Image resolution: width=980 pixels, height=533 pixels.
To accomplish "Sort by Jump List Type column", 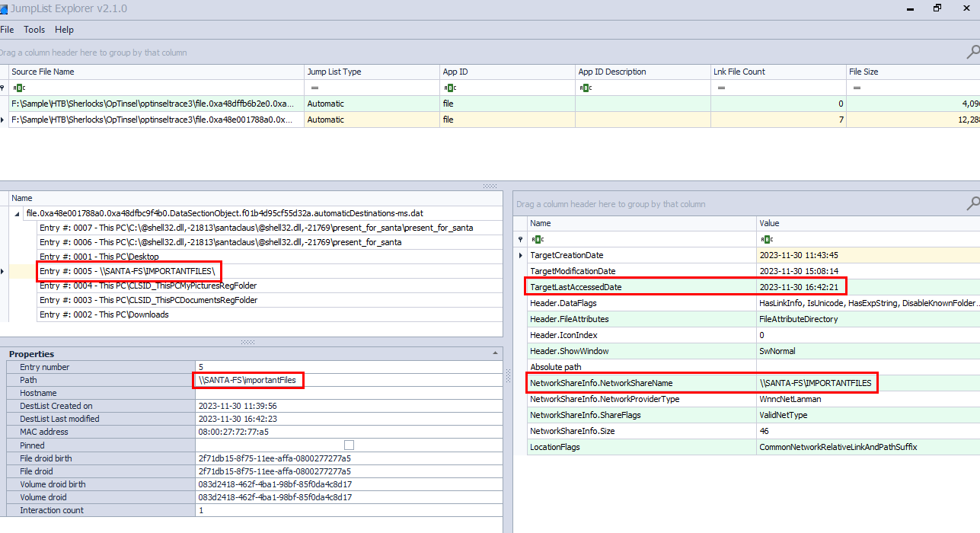I will [372, 72].
